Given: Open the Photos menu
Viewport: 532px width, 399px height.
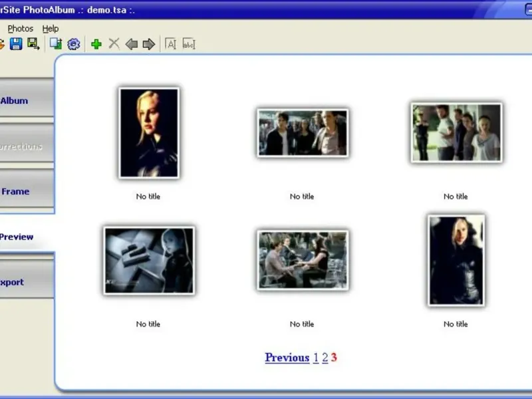Looking at the screenshot, I should [21, 29].
